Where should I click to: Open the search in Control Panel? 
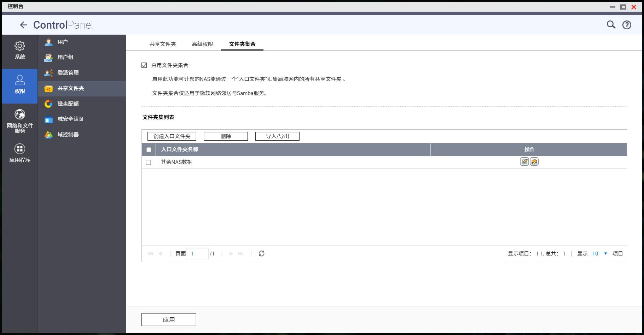click(x=611, y=25)
